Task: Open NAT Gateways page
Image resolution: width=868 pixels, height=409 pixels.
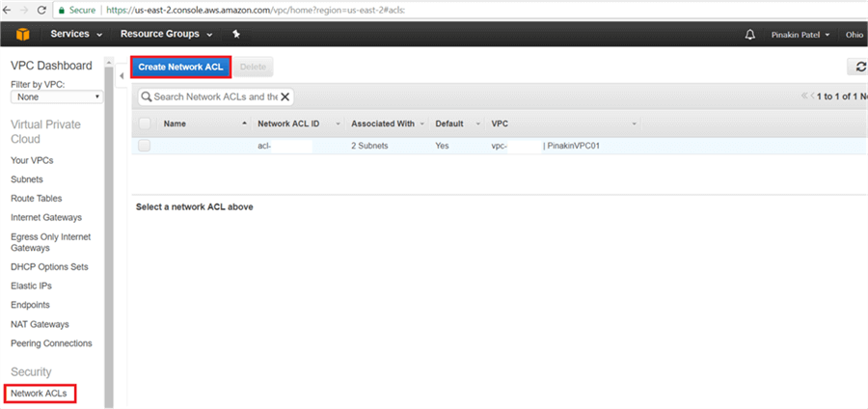Action: coord(40,324)
